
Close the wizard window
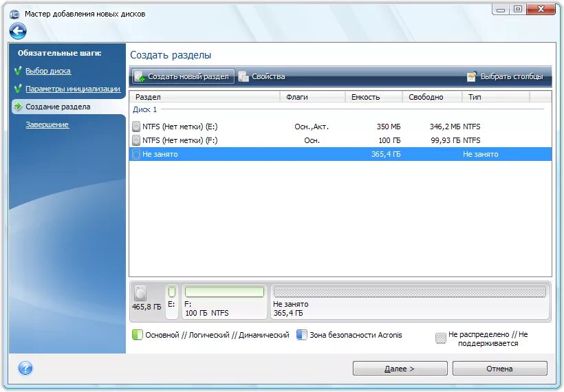541,10
